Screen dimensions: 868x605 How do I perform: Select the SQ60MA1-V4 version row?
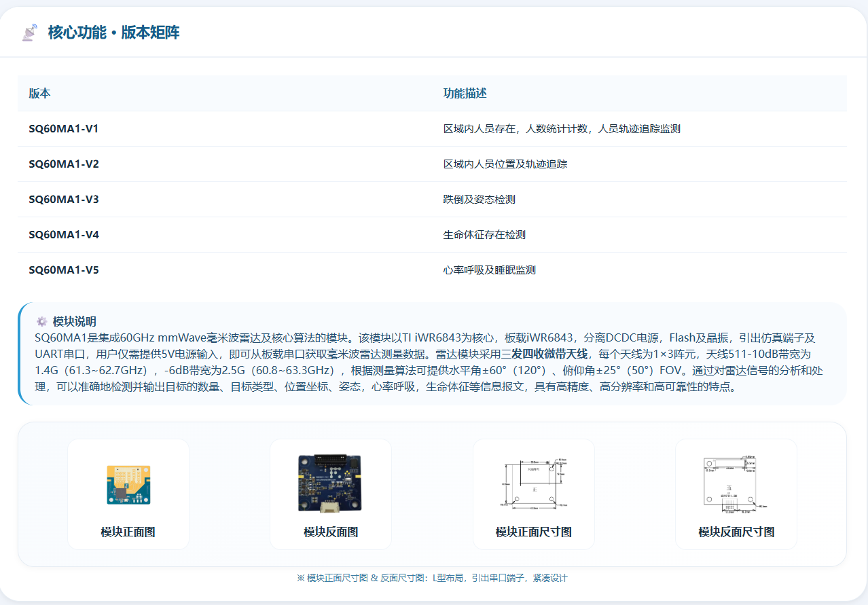432,235
